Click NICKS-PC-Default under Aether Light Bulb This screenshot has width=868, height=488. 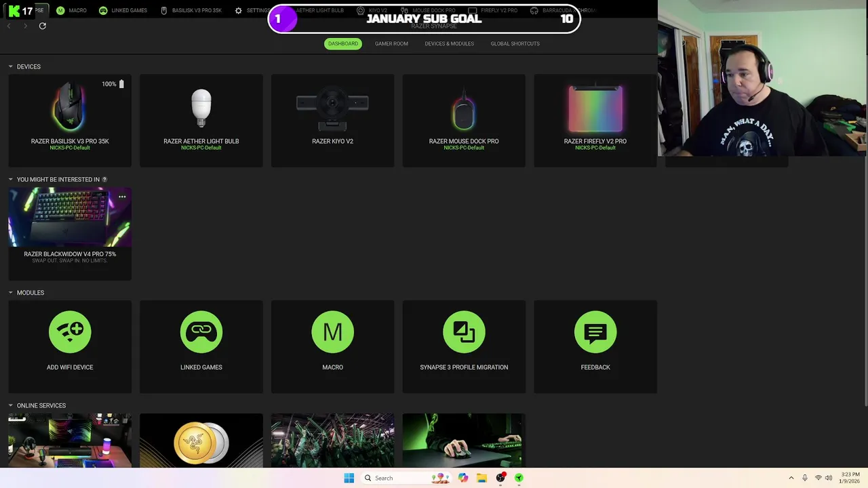point(201,148)
